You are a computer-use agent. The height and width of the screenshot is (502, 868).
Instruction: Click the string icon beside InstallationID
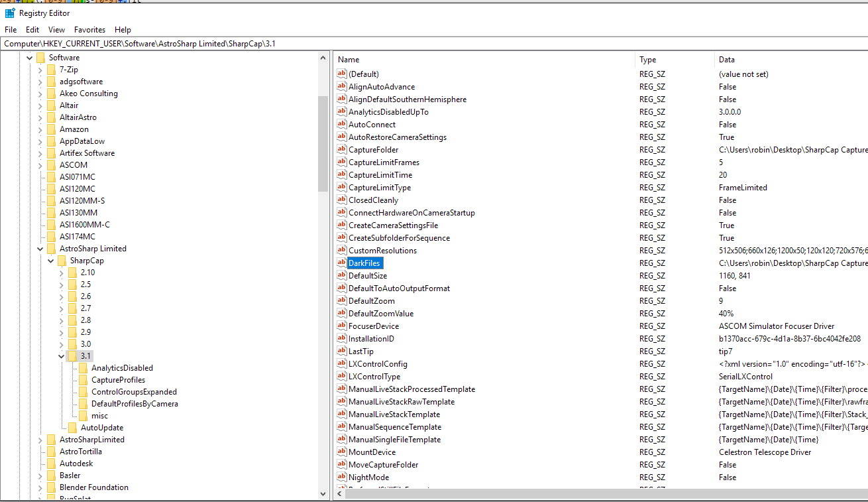(342, 339)
